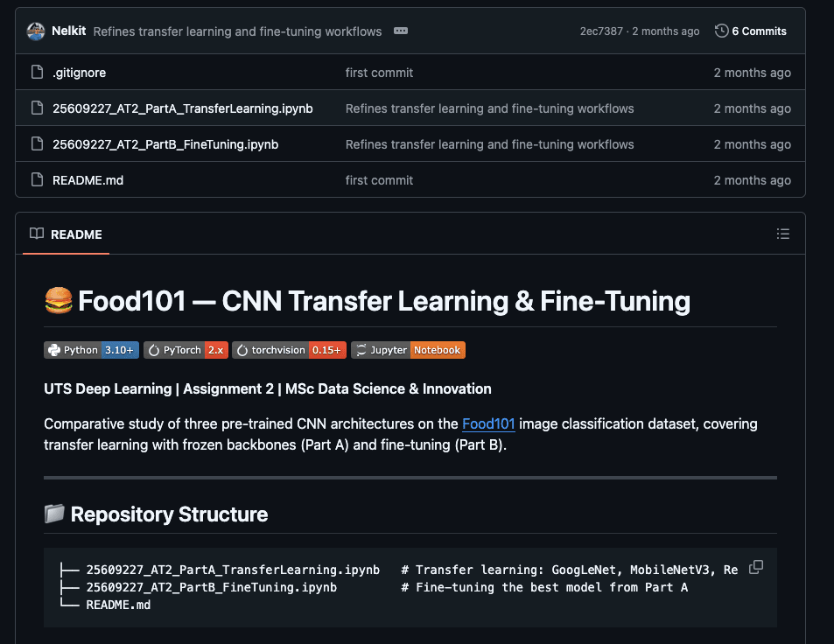Open first commit message for .gitignore
The width and height of the screenshot is (834, 644).
point(379,73)
